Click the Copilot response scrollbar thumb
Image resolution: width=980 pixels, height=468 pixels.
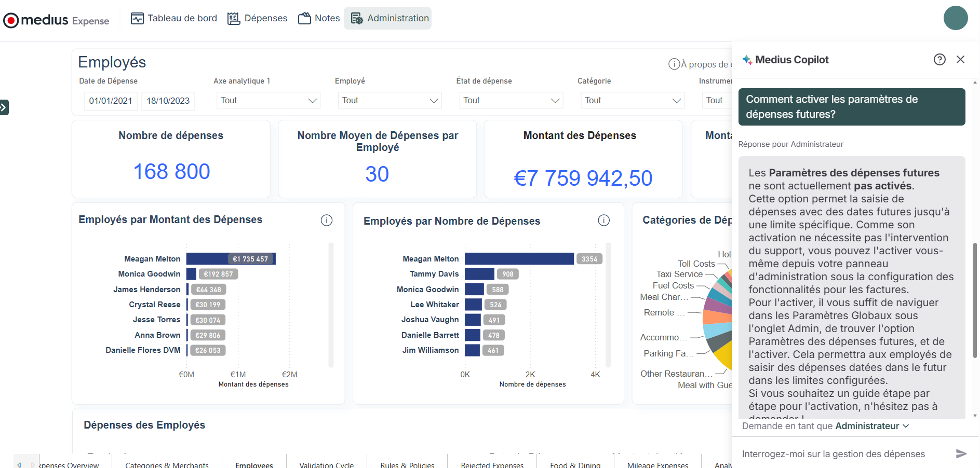(x=975, y=300)
